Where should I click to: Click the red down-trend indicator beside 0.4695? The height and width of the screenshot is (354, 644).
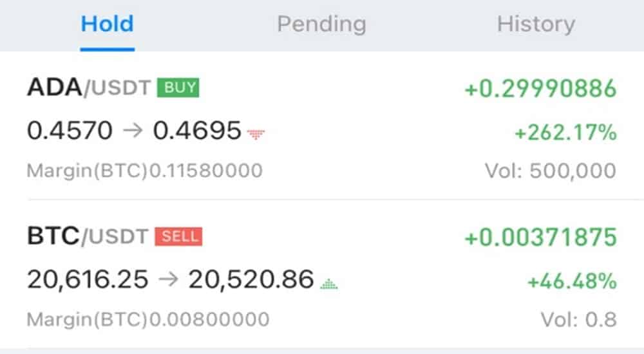pos(256,135)
